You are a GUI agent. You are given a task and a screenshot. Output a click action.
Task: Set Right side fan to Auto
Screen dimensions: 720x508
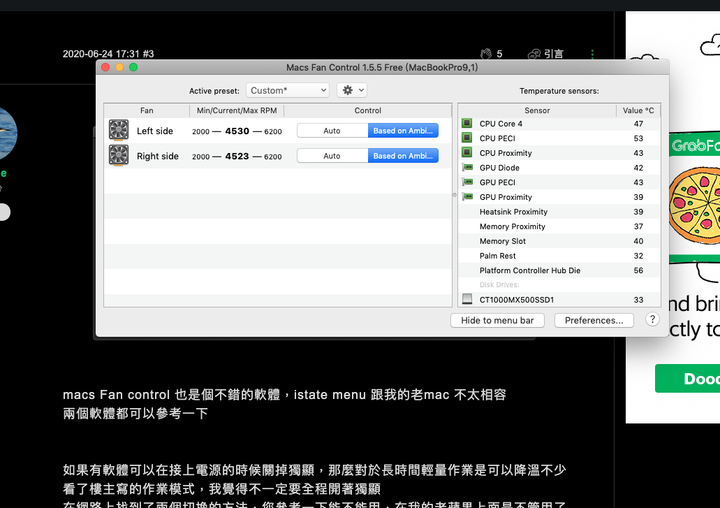[332, 156]
